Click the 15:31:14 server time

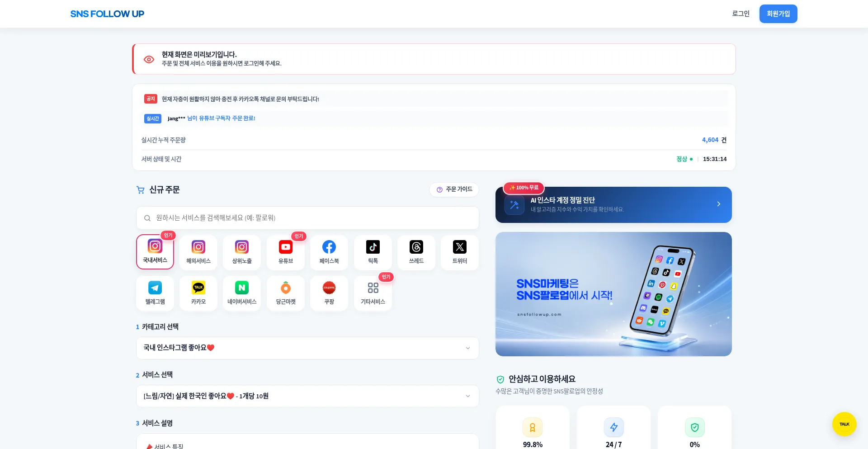pos(715,159)
